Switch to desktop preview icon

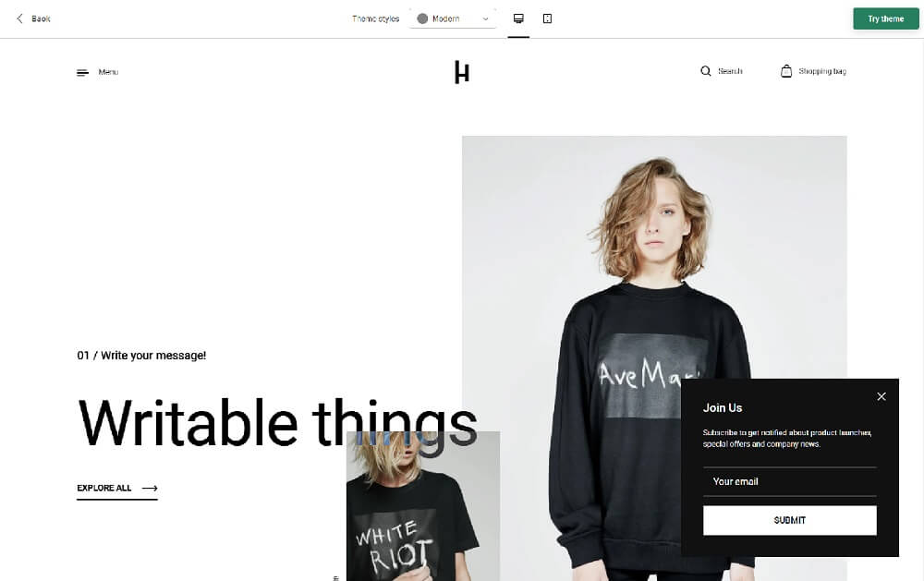coord(518,18)
